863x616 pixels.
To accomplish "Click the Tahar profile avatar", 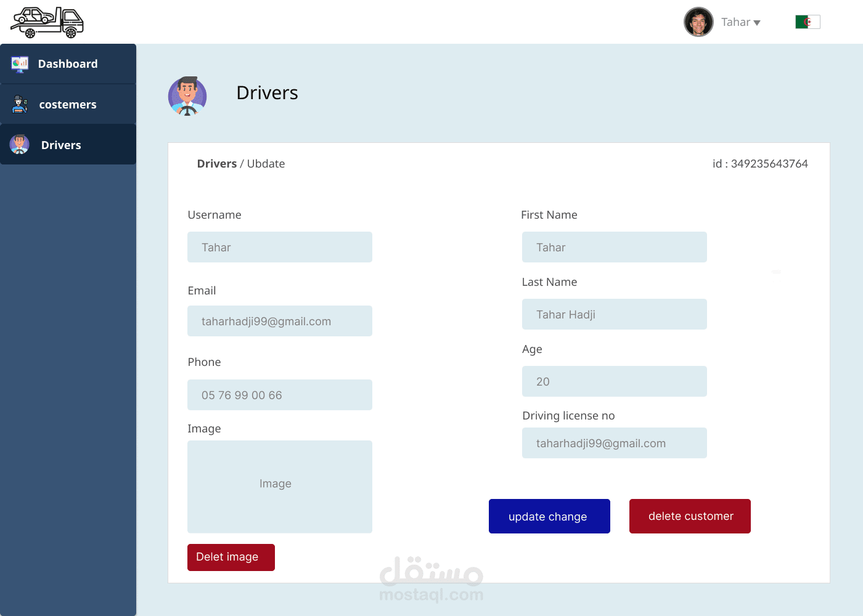I will point(698,22).
